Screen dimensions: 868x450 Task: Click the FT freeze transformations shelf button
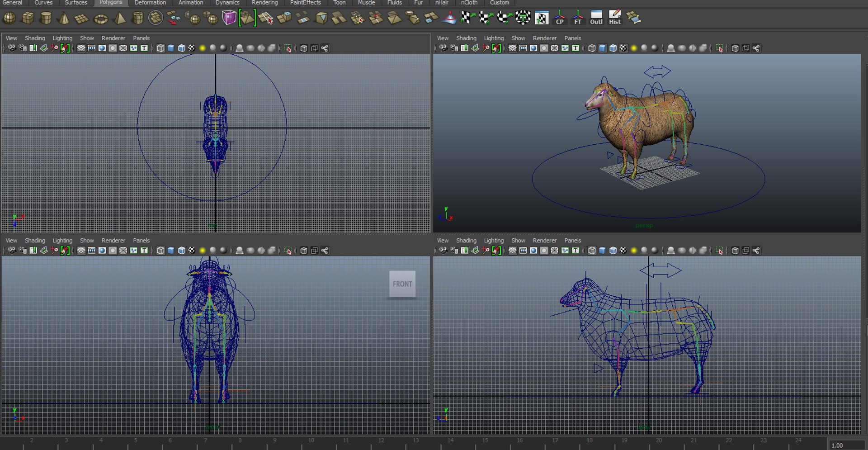point(578,18)
